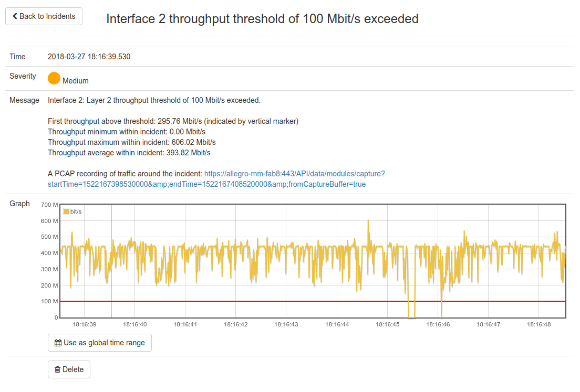Click the yellow bit/s legend swatch

tap(66, 211)
